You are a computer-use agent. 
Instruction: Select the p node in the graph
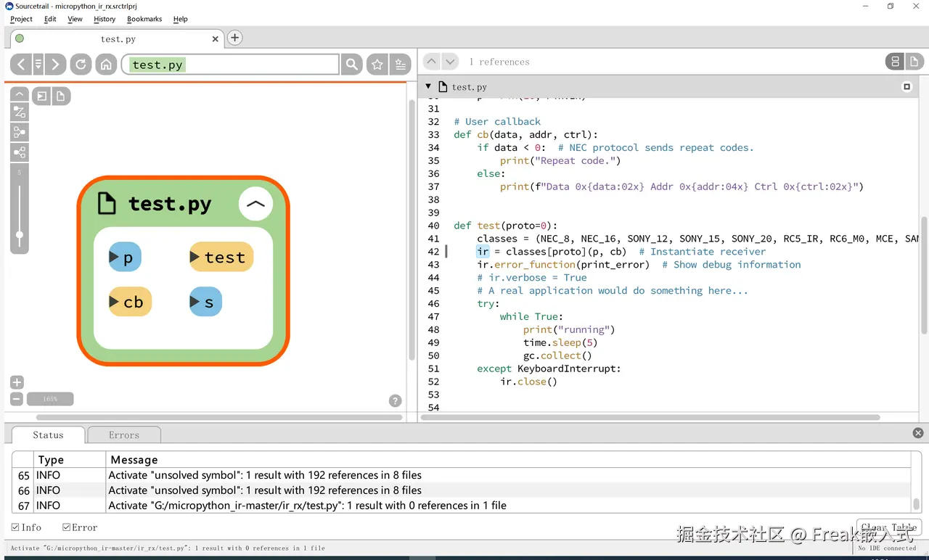click(125, 258)
